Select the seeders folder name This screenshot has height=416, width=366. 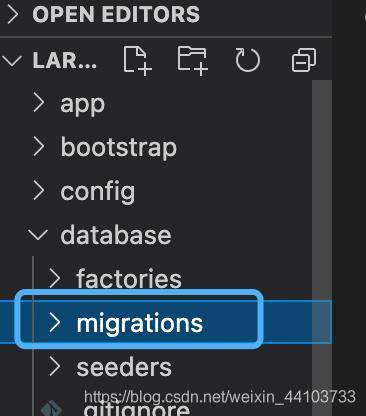(124, 367)
